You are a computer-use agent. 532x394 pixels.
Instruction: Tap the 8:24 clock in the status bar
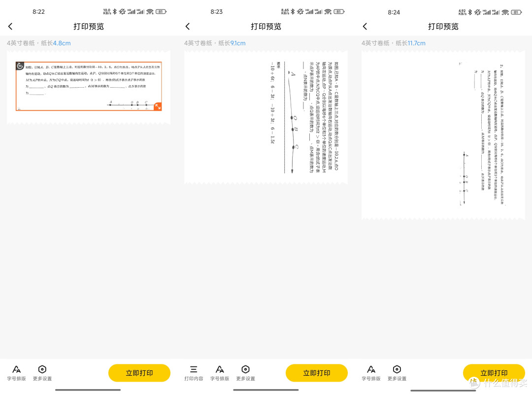(394, 12)
